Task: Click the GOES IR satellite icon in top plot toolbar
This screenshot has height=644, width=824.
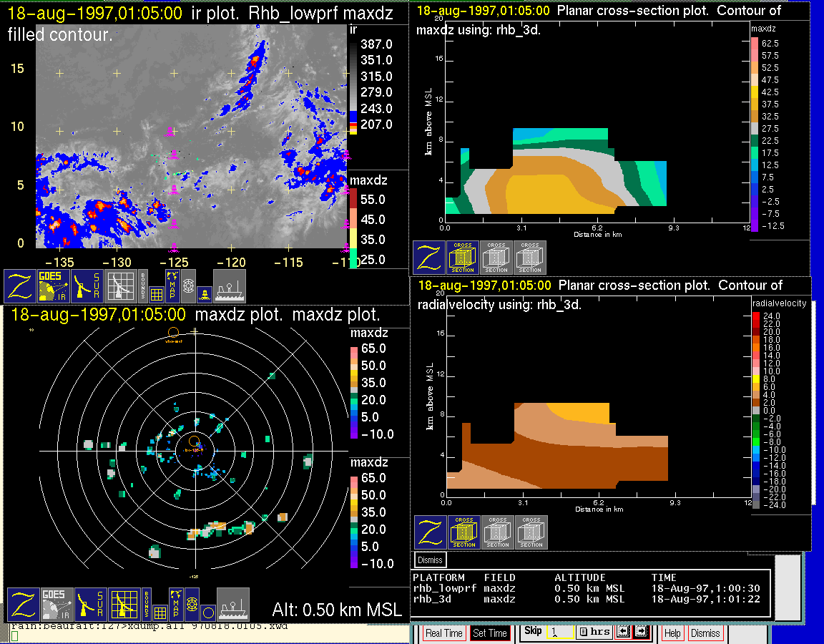Action: [54, 286]
